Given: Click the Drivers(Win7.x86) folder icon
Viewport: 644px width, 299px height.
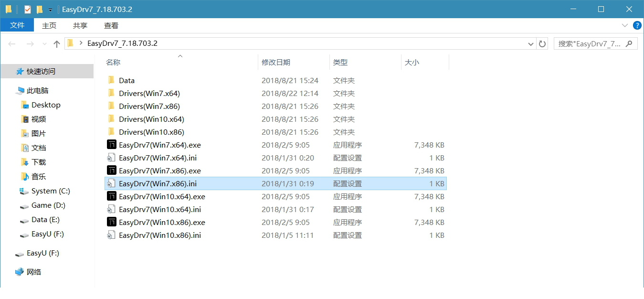Looking at the screenshot, I should [x=111, y=106].
